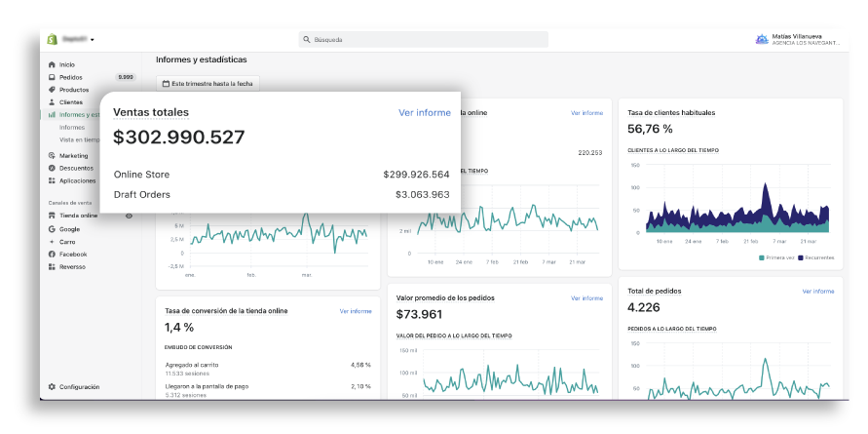Click the Google channel icon
The image size is (868, 434).
click(x=52, y=229)
